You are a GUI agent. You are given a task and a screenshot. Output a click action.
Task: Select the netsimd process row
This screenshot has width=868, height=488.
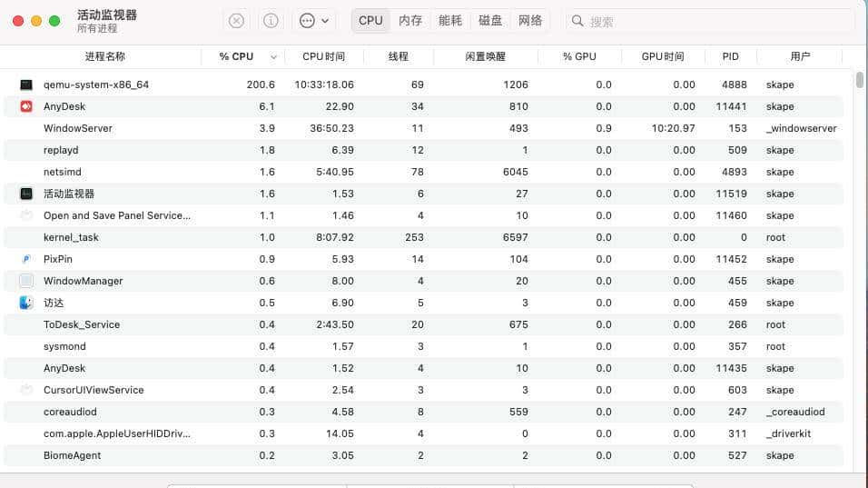coord(423,173)
